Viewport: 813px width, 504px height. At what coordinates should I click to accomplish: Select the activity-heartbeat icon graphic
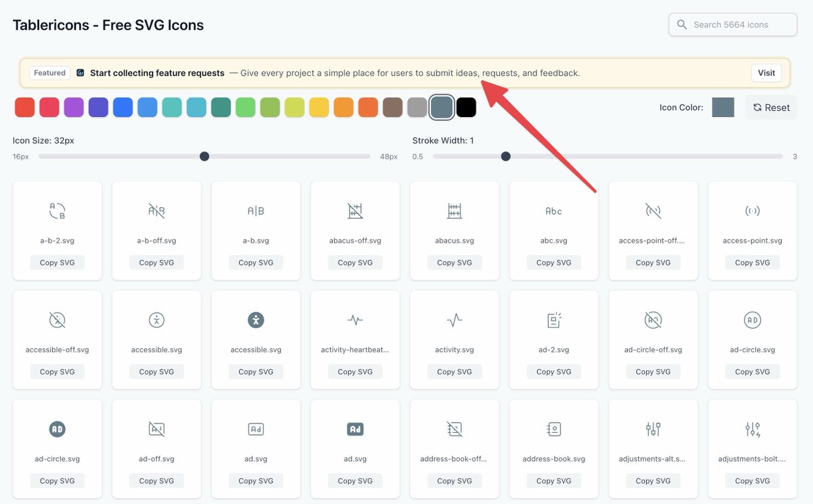pos(355,320)
